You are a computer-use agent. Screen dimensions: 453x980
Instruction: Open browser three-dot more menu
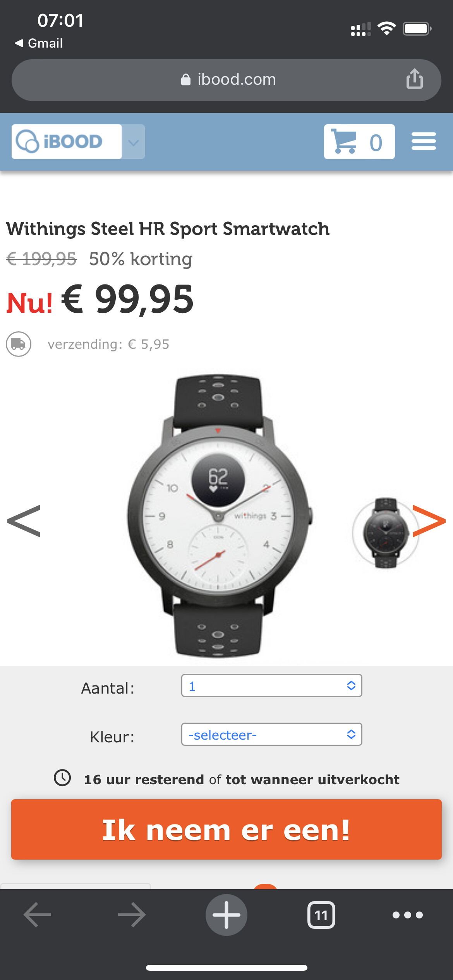point(408,915)
